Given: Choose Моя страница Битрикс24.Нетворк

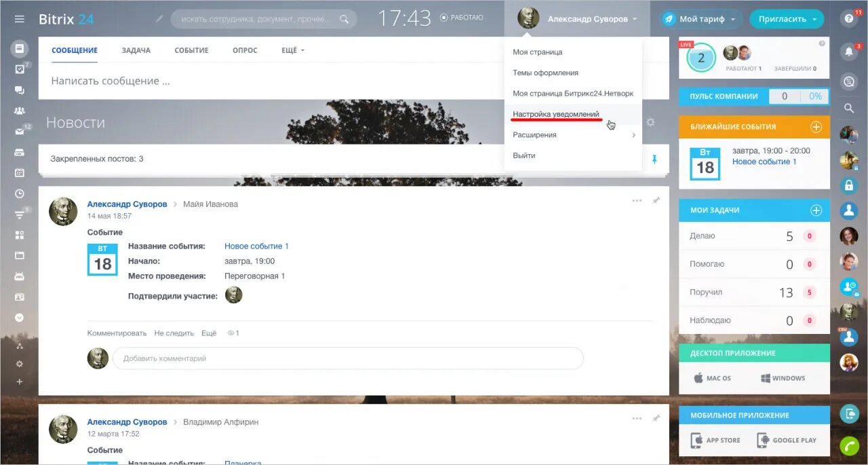Looking at the screenshot, I should pyautogui.click(x=573, y=94).
